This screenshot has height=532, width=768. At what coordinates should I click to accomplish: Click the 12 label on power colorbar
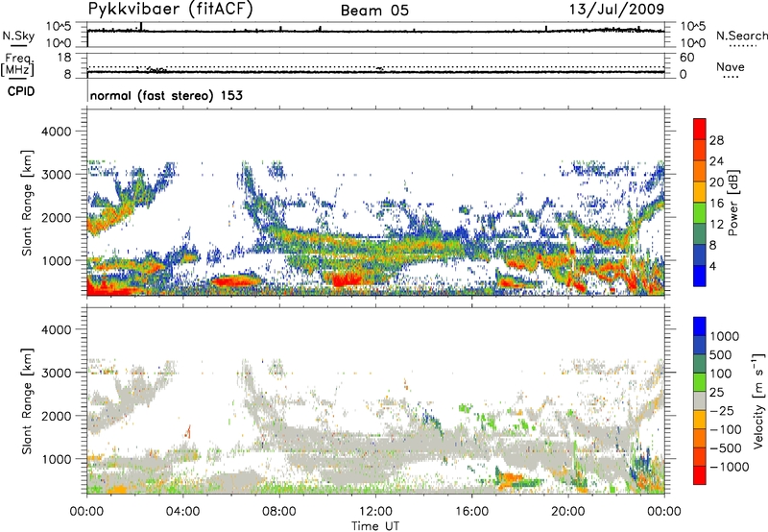[x=716, y=225]
